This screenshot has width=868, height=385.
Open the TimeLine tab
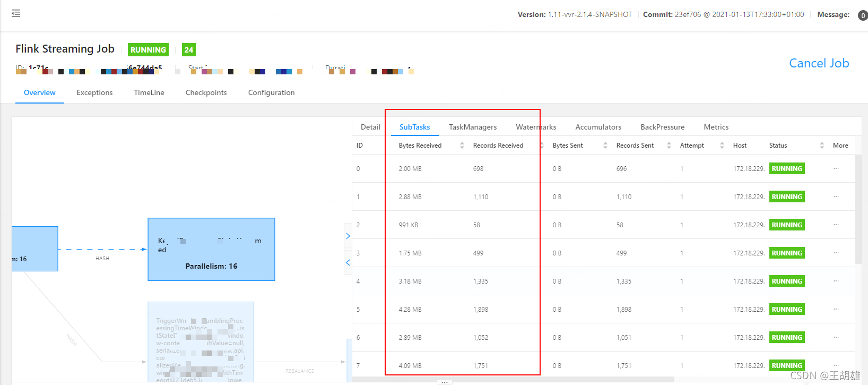click(149, 92)
